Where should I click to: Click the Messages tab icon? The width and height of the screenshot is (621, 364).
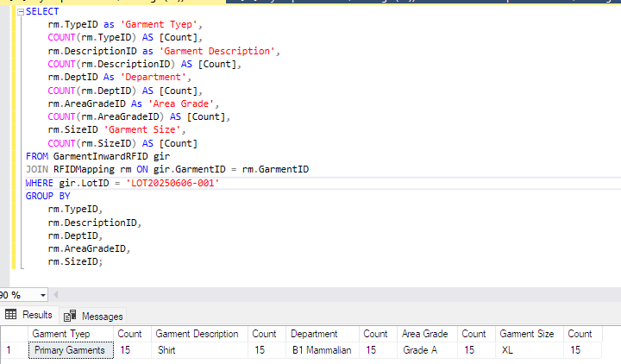coord(70,316)
